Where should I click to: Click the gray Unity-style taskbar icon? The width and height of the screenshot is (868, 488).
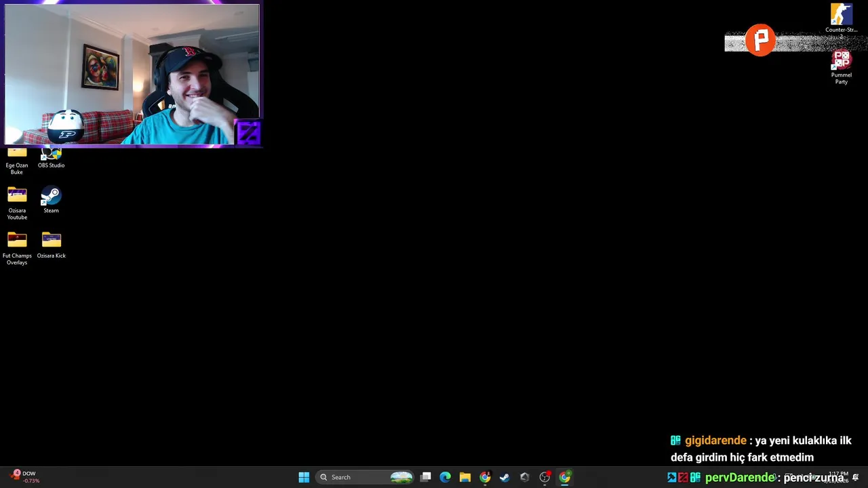(524, 477)
